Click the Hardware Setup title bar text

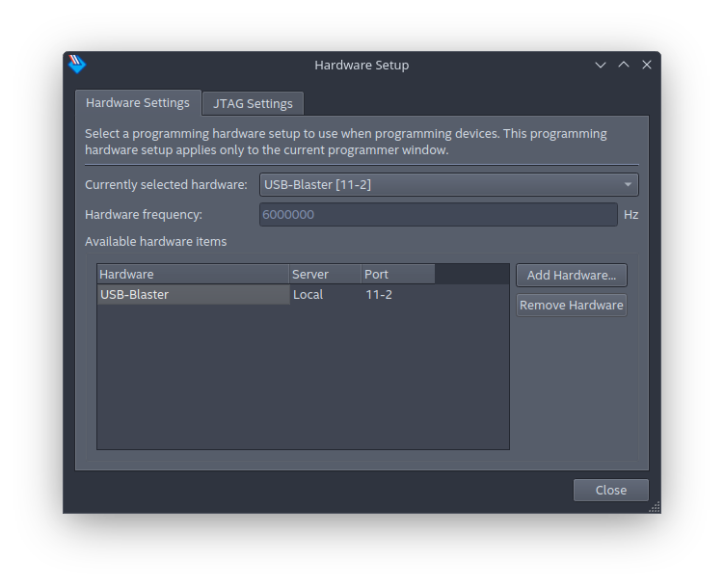362,65
